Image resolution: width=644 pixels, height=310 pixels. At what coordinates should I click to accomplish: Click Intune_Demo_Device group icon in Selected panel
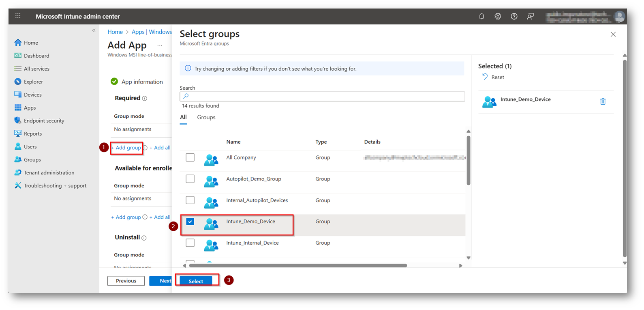[489, 102]
